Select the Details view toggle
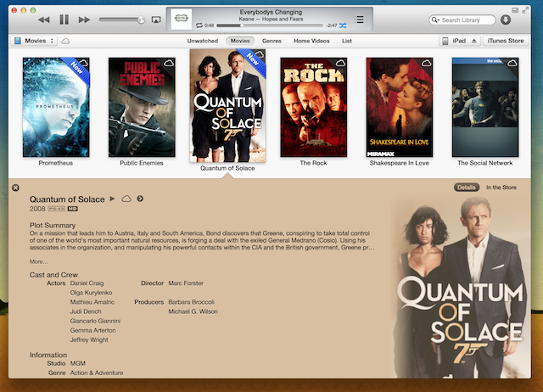Viewport: 543px width, 392px height. (x=467, y=188)
